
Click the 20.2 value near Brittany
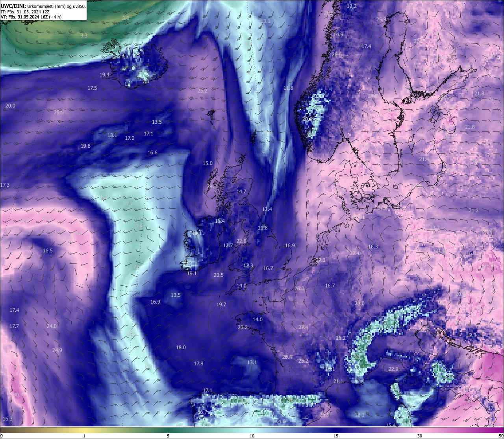(243, 327)
